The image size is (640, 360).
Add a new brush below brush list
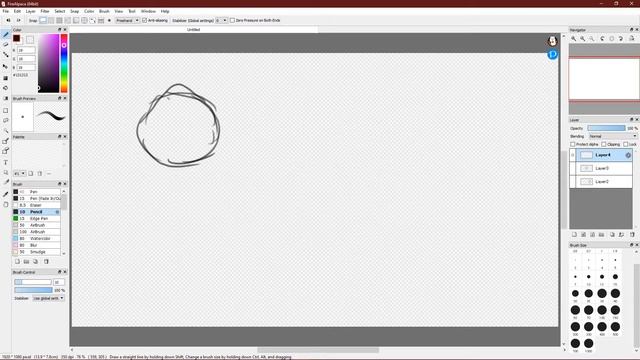(17, 262)
